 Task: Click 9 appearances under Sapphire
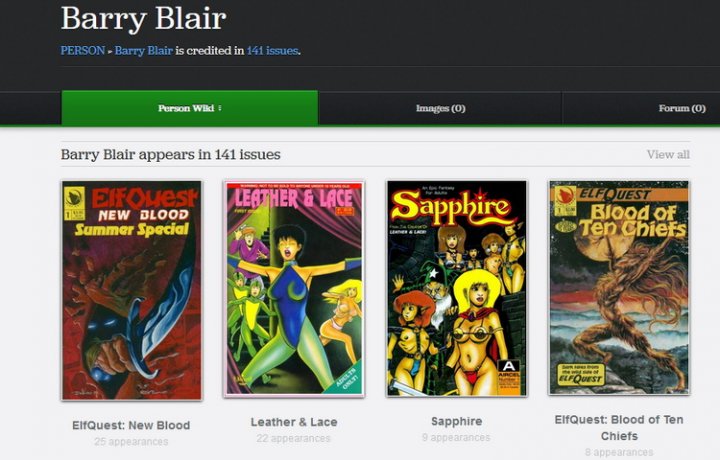[456, 438]
